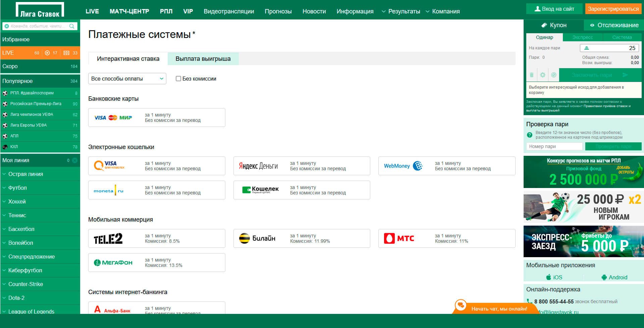Screen dimensions: 644x328
Task: Expand Теннис in sidebar
Action: [40, 215]
